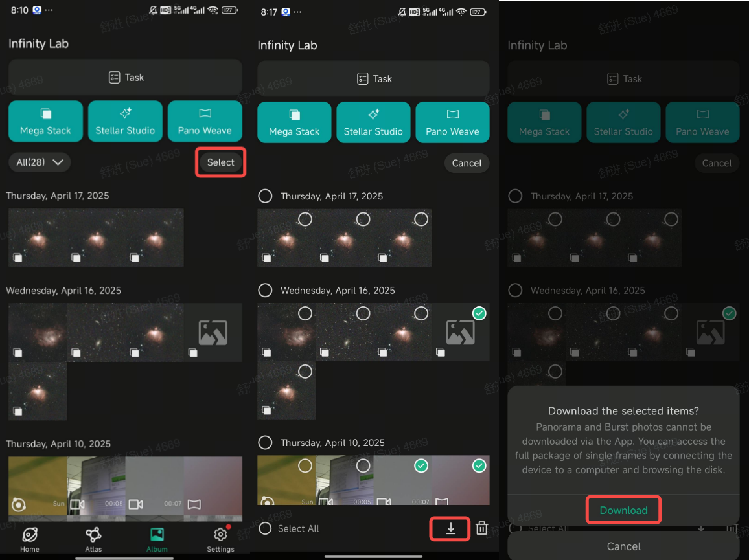The width and height of the screenshot is (749, 560).
Task: Toggle the Select All radio button
Action: click(x=265, y=528)
